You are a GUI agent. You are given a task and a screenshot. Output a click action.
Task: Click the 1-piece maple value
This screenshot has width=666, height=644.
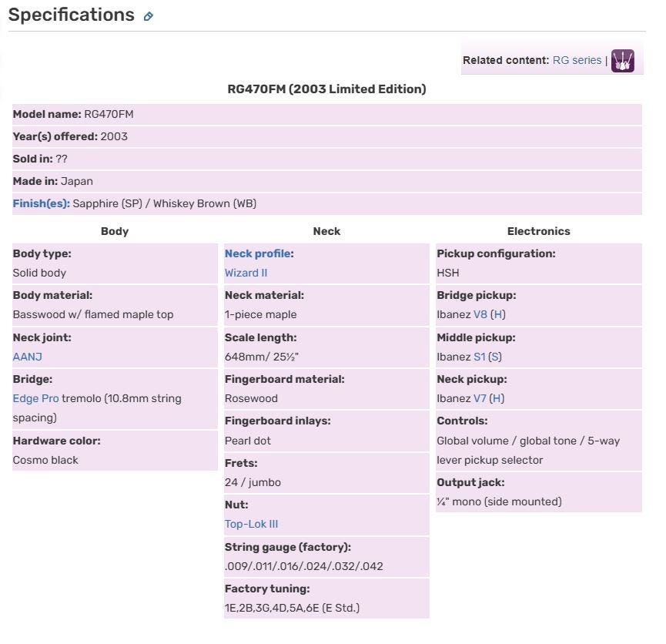pyautogui.click(x=261, y=314)
